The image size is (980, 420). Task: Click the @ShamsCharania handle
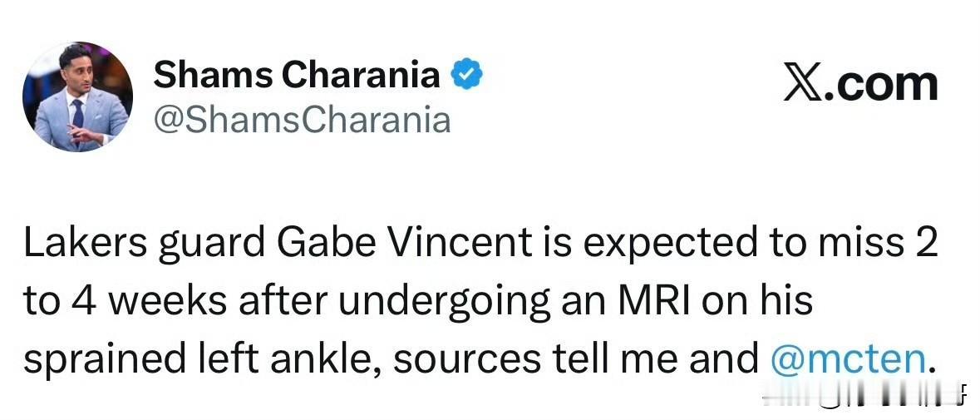coord(302,120)
